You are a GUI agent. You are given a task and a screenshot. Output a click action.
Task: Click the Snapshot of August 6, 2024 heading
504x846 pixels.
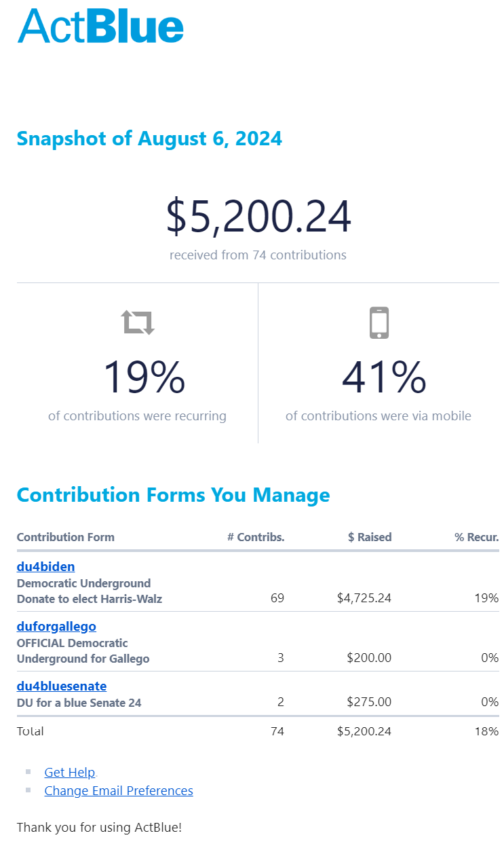pos(149,139)
